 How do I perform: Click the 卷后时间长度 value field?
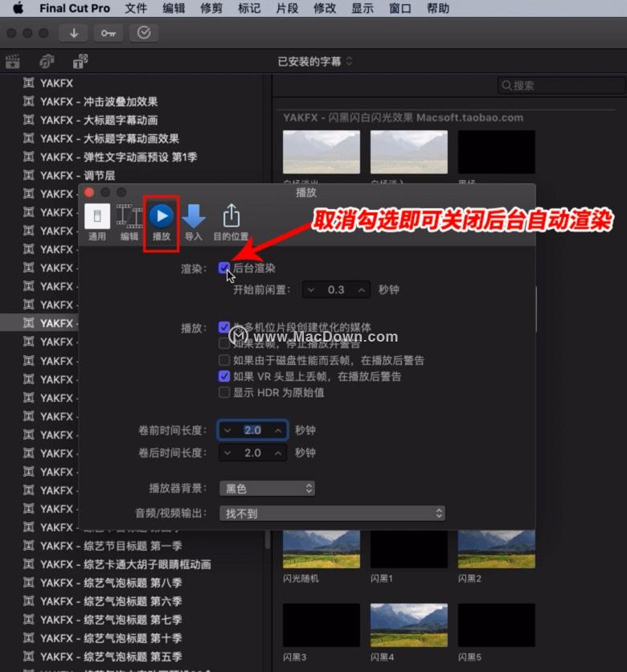252,453
